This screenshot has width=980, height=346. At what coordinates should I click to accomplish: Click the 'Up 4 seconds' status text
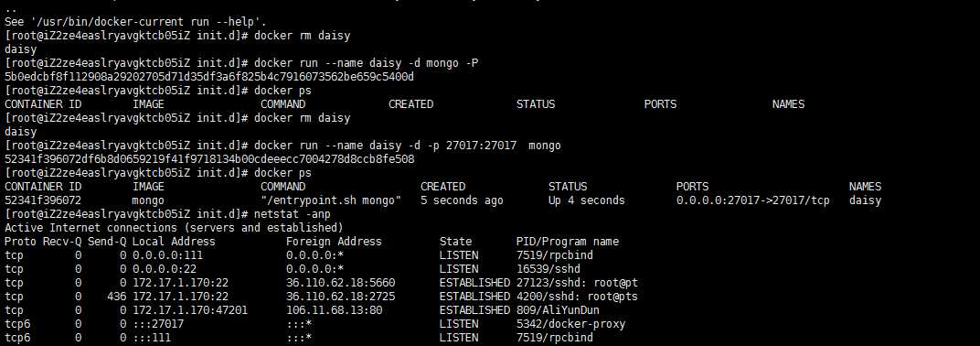point(586,200)
